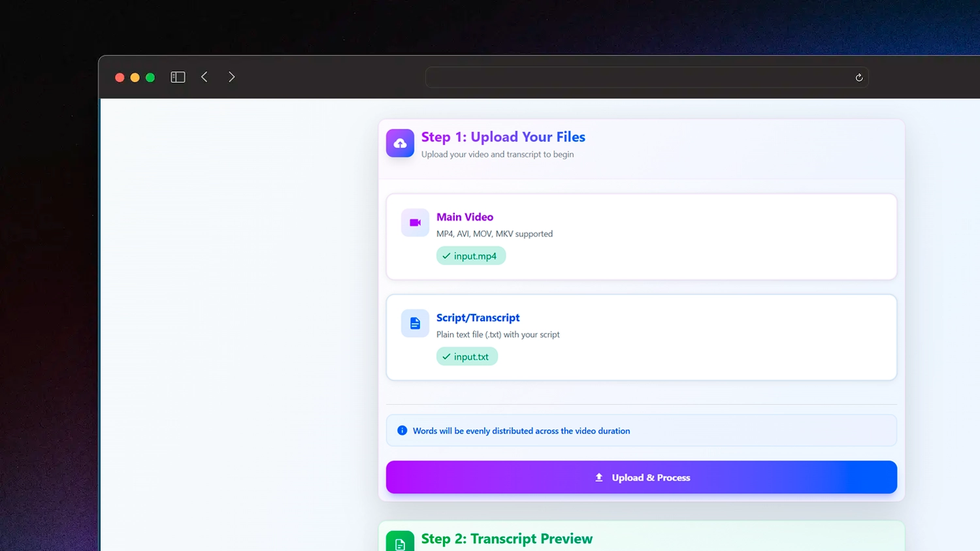Click the blue info circle icon

(402, 431)
